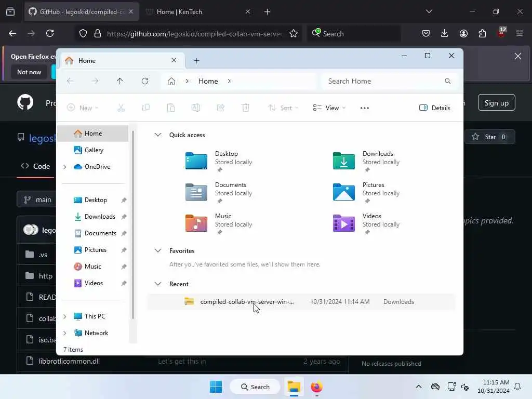Click the Share icon in Explorer toolbar

(220, 108)
